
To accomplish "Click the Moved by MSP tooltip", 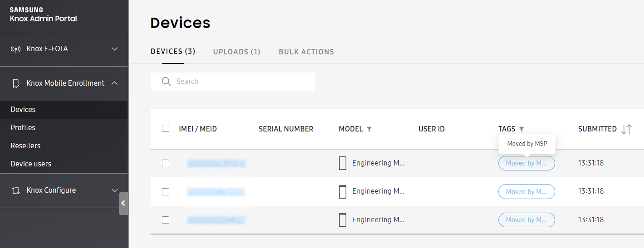I will (x=527, y=144).
